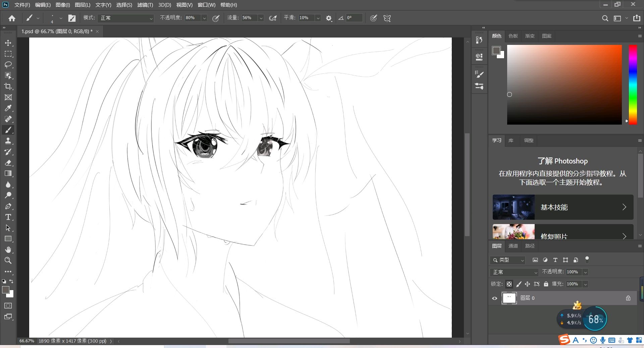Select the Horizontal Type tool
The height and width of the screenshot is (348, 644).
tap(8, 217)
